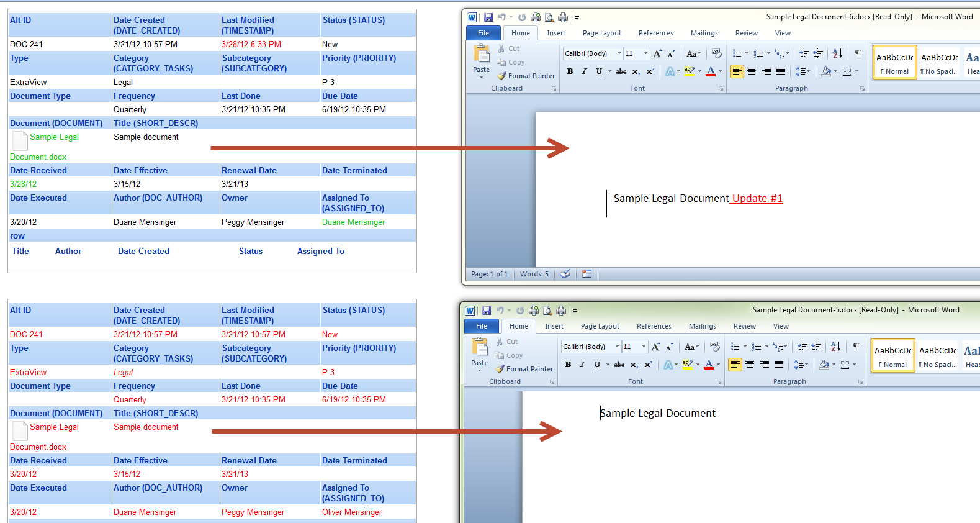
Task: Select Sort icon in Document-6 ribbon
Action: point(837,53)
